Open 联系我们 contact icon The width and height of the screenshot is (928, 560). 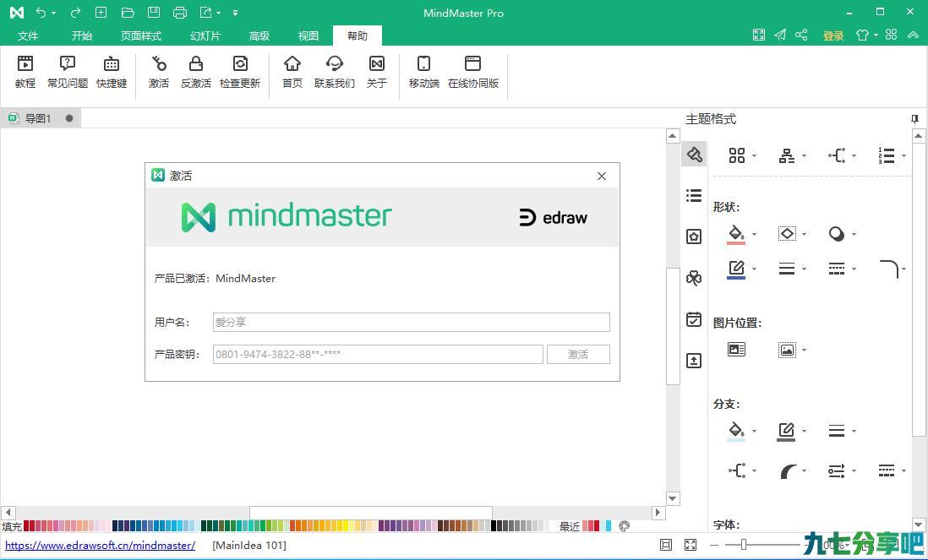[335, 72]
